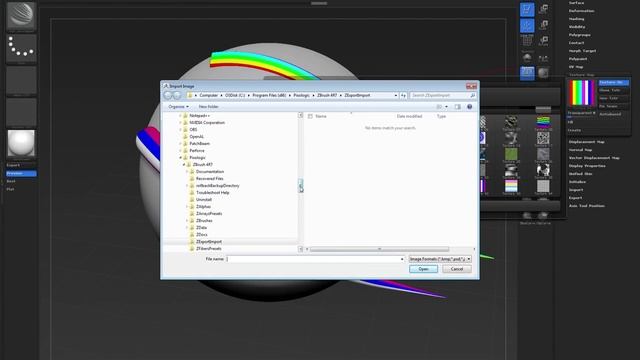Image resolution: width=640 pixels, height=360 pixels.
Task: Open the File name history dropdown arrow
Action: [x=402, y=259]
